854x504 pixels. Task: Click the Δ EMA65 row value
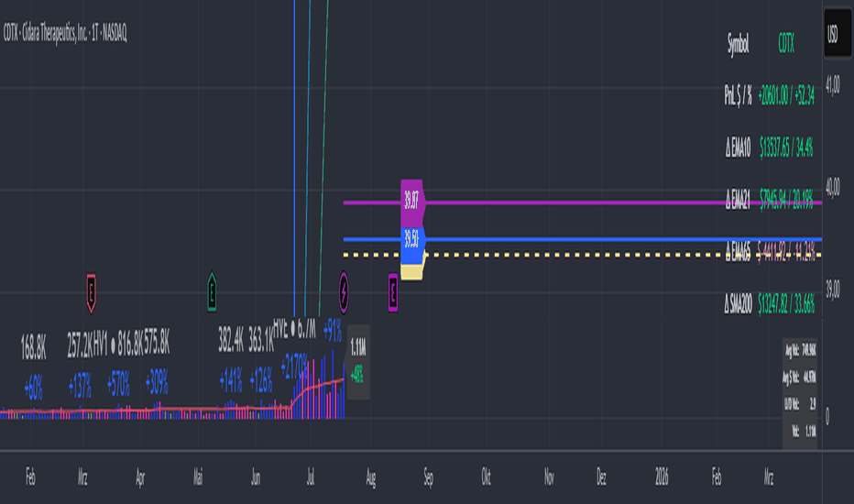[786, 252]
